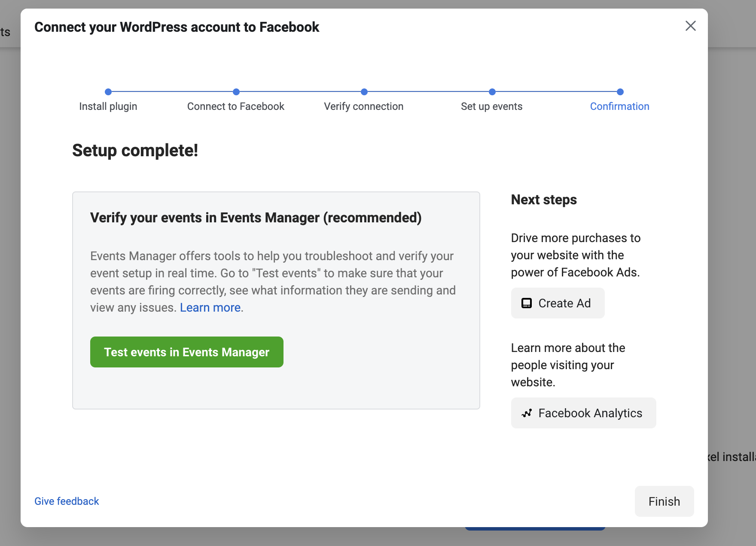This screenshot has height=546, width=756.
Task: Click the Install plugin step dot
Action: pos(108,92)
